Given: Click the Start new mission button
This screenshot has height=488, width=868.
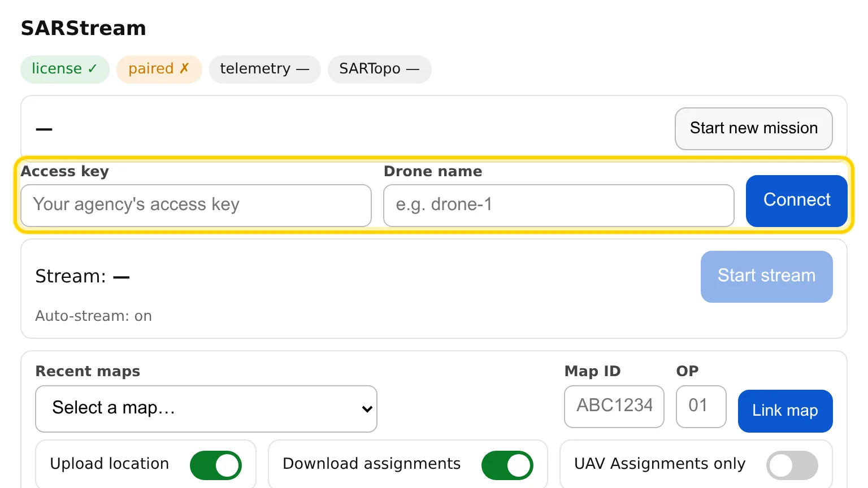Looking at the screenshot, I should pyautogui.click(x=754, y=129).
